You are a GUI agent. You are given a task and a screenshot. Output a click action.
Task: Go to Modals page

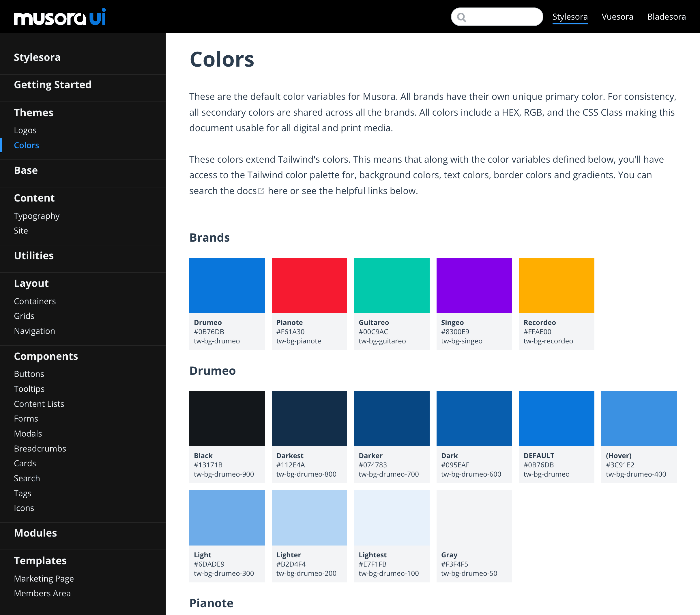[28, 434]
